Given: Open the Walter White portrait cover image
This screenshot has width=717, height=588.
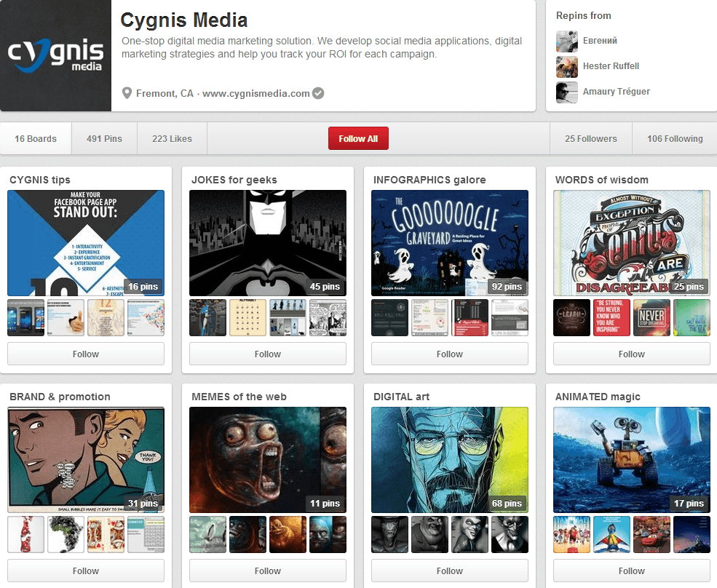Looking at the screenshot, I should (450, 459).
